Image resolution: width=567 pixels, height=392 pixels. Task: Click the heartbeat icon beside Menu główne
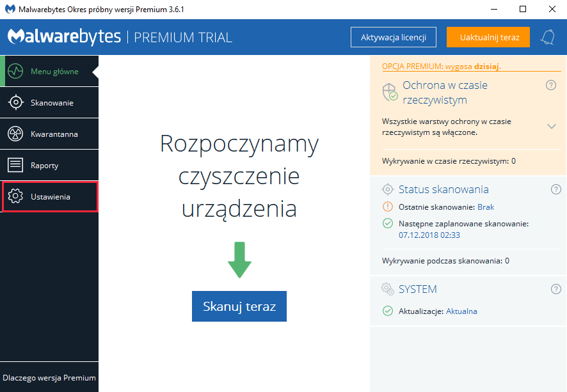[x=15, y=71]
